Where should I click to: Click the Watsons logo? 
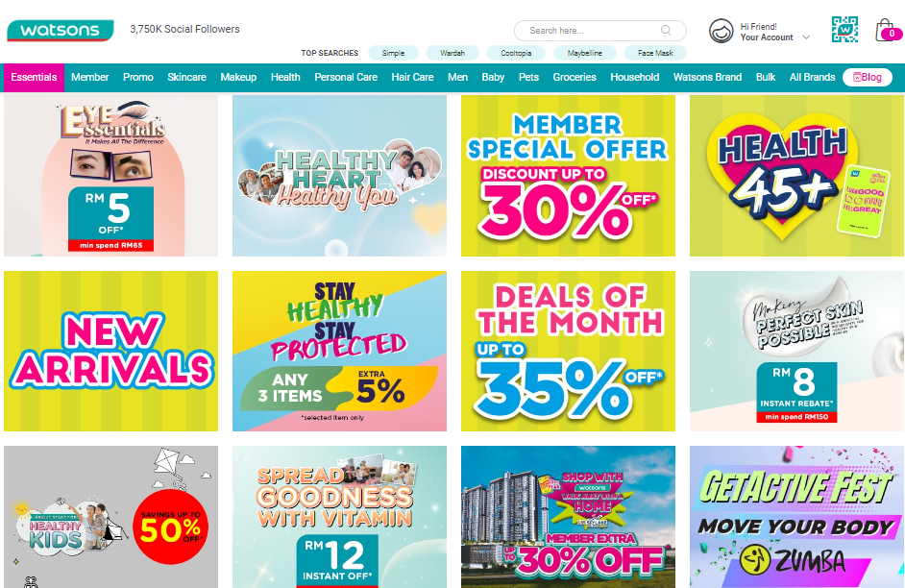(60, 31)
